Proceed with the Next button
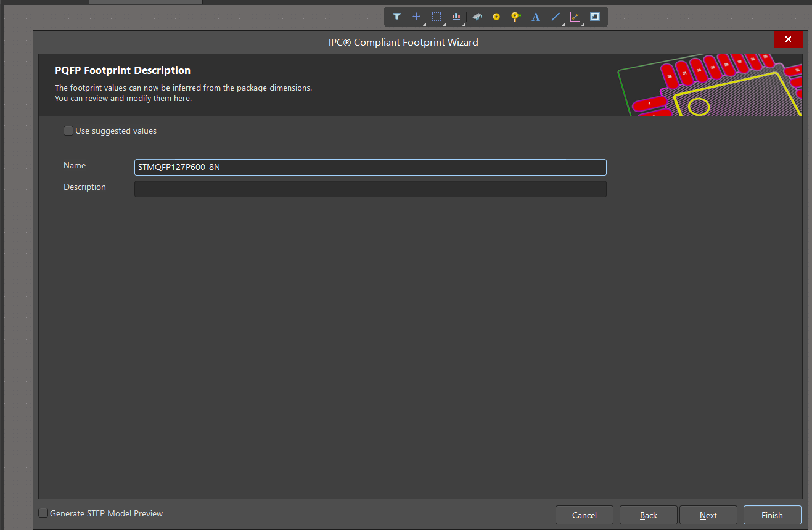Image resolution: width=812 pixels, height=530 pixels. coord(708,515)
